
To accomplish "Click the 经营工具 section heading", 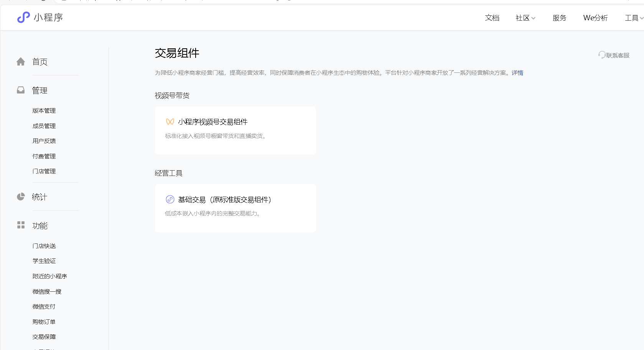I will pyautogui.click(x=169, y=173).
